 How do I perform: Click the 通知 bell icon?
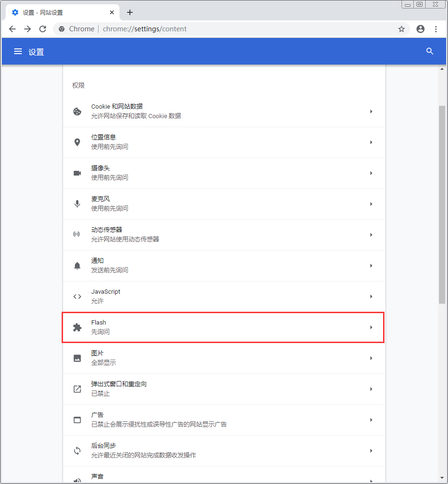pyautogui.click(x=77, y=265)
